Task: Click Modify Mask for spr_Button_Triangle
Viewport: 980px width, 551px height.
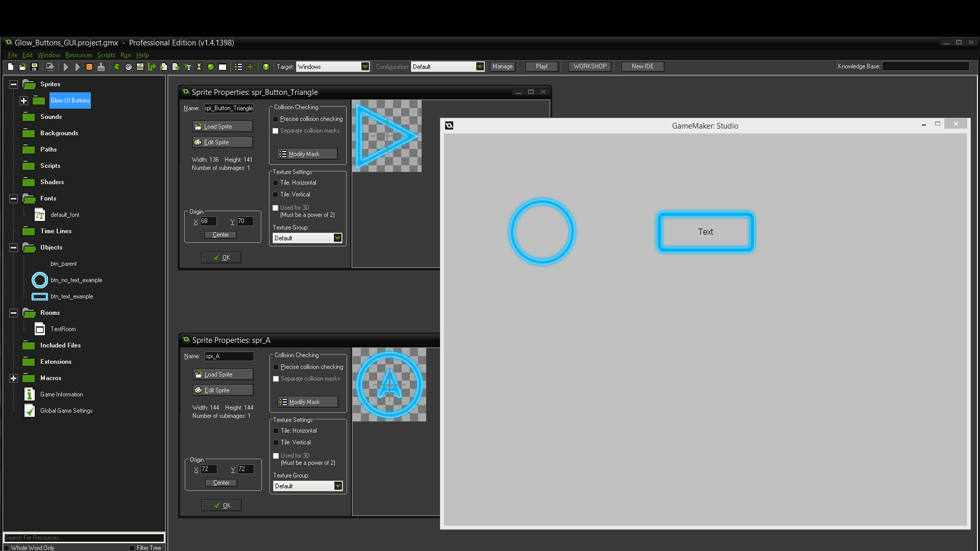Action: point(307,154)
